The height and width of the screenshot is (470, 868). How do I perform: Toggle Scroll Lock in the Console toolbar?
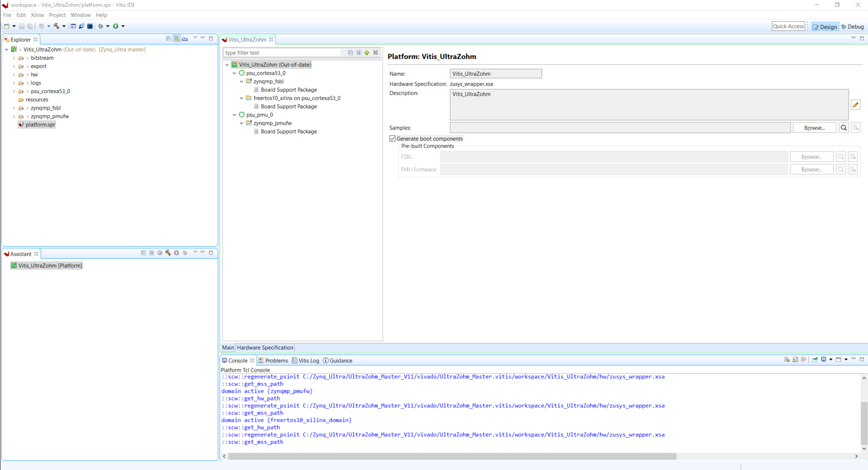click(x=796, y=360)
